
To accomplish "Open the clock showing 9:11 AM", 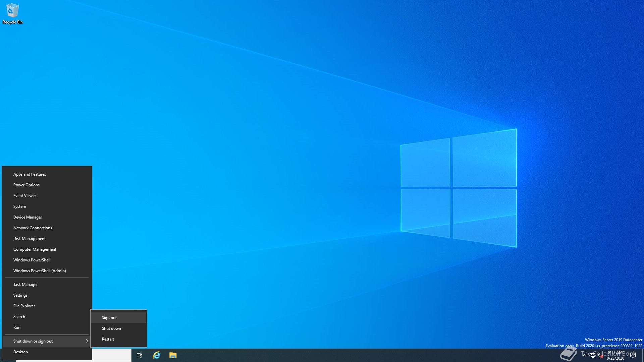I will pos(615,355).
